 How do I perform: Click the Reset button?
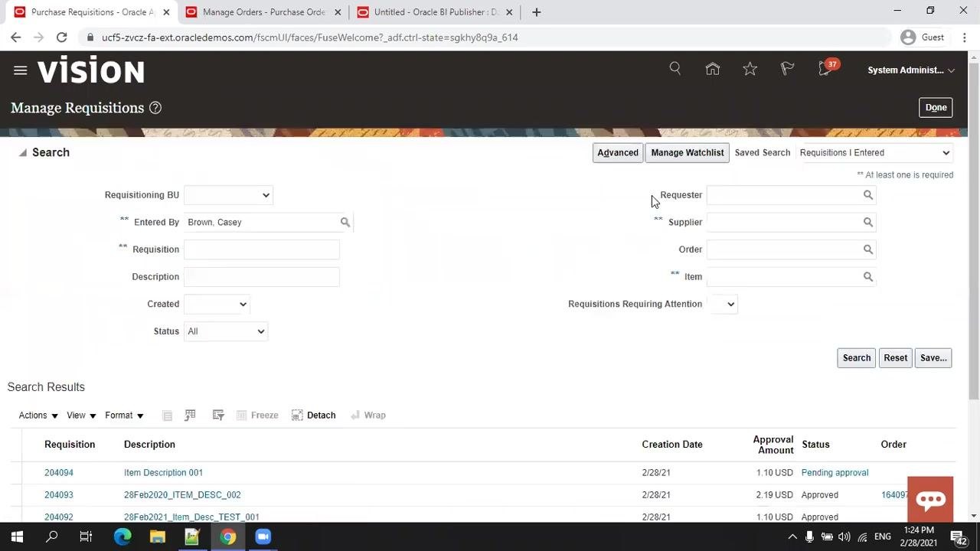pos(895,357)
